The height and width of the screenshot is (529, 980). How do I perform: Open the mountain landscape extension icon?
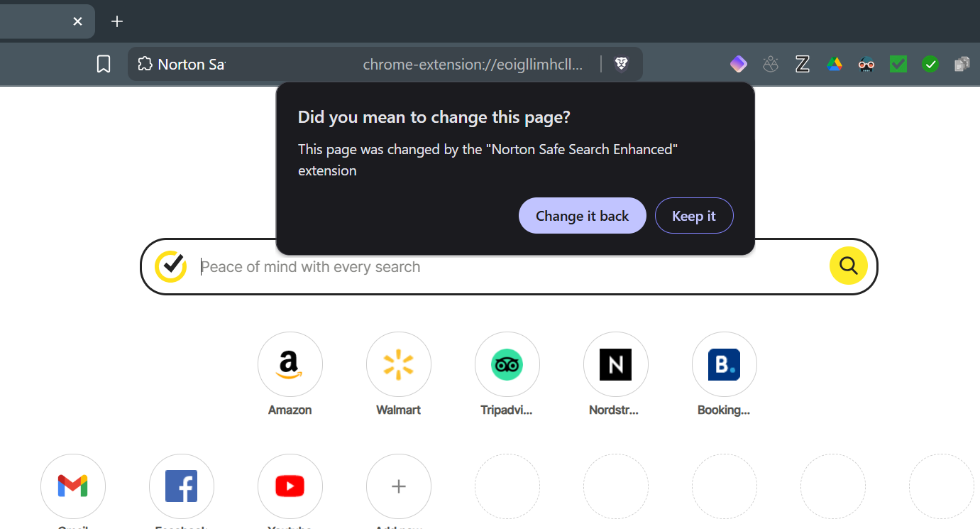click(x=771, y=65)
